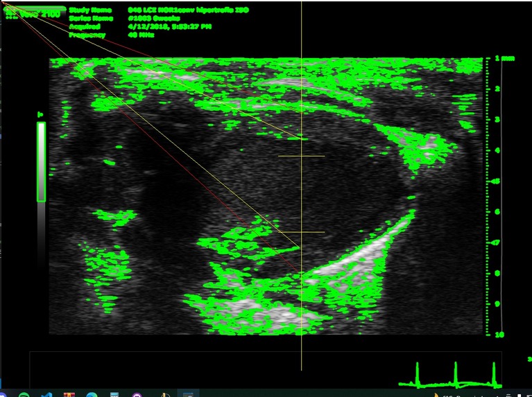Screen dimensions: 532x397
Task: Click the Series Name label
Action: 91,18
